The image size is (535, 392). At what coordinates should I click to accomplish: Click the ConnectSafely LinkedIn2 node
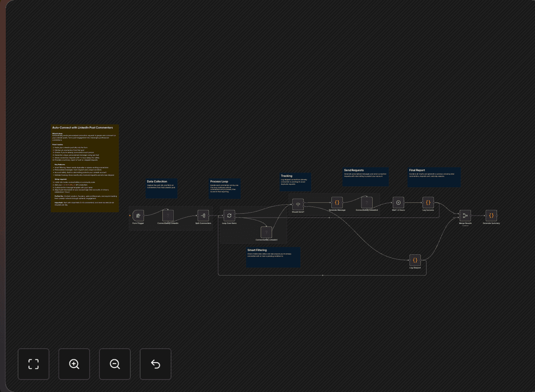pyautogui.click(x=366, y=202)
